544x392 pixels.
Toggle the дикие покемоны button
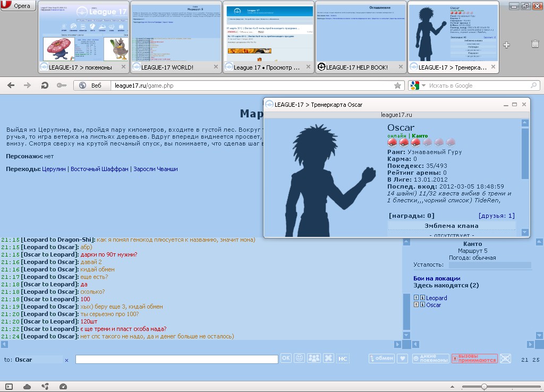(x=430, y=359)
